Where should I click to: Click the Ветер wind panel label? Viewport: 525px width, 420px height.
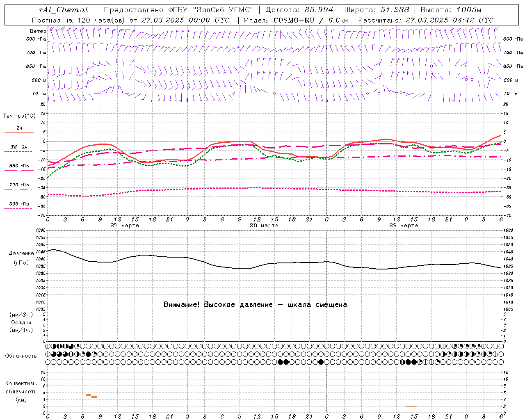(x=38, y=31)
